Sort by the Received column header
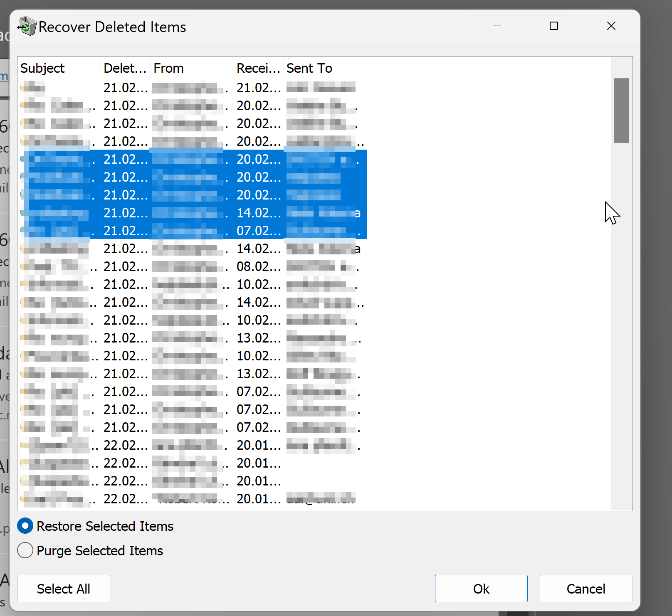 pos(258,68)
